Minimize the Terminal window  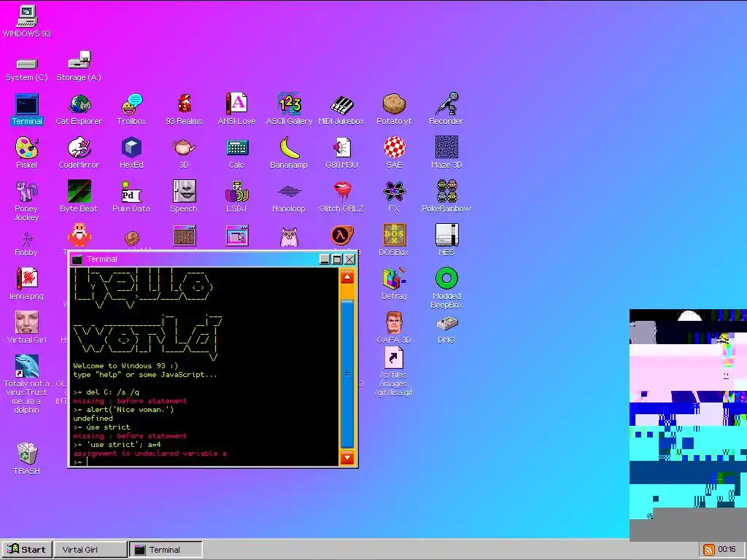[x=325, y=259]
